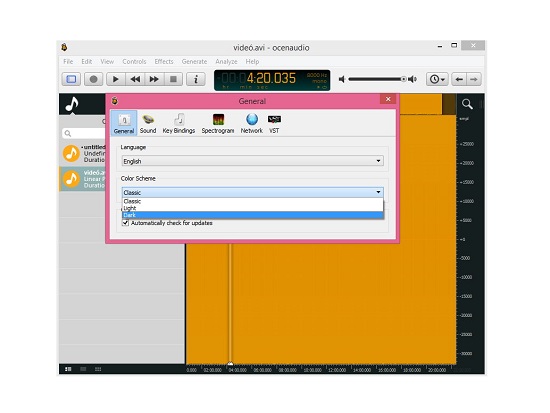Viewport: 550px width, 413px height.
Task: Select the untitled audio file entry
Action: [83, 153]
